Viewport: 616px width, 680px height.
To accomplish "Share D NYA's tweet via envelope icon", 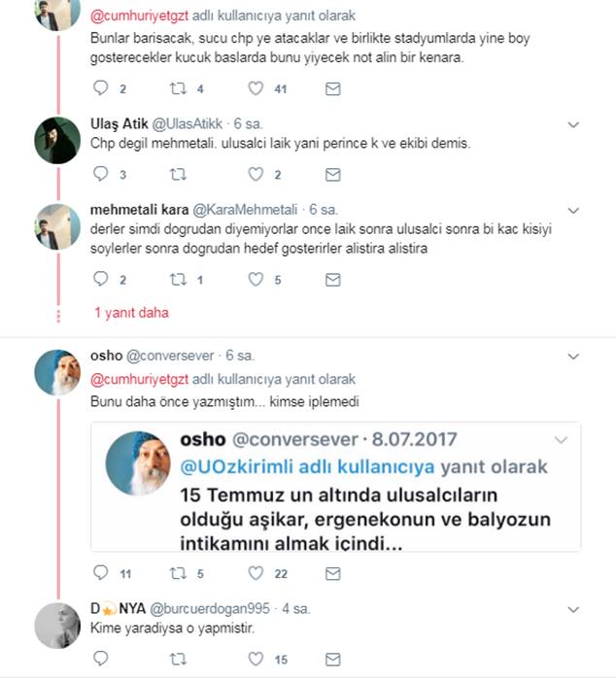I will pos(332,660).
